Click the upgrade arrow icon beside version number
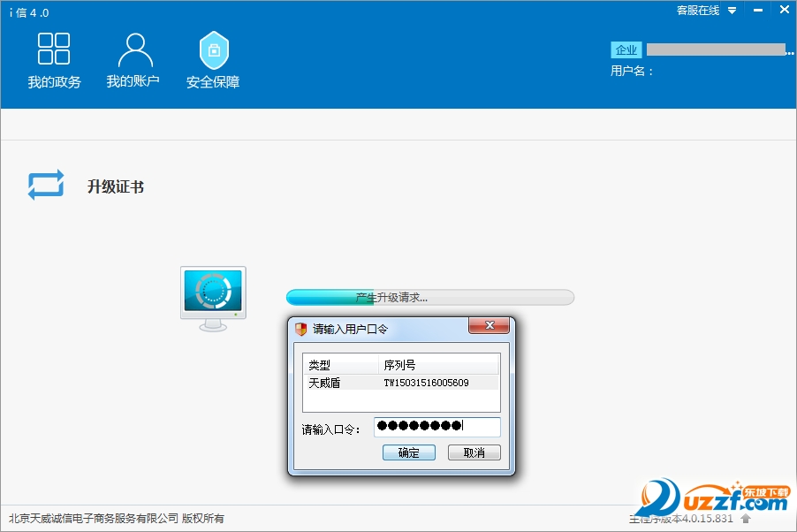 click(x=746, y=518)
